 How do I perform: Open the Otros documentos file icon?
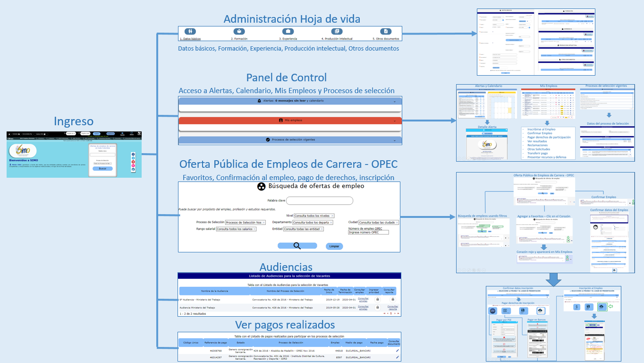pos(386,32)
